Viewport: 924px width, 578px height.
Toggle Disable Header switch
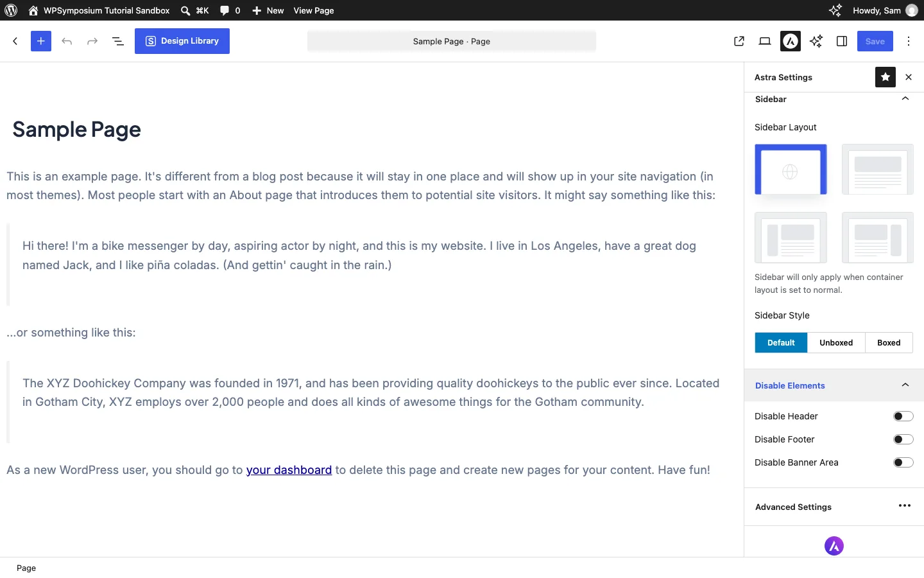point(903,416)
